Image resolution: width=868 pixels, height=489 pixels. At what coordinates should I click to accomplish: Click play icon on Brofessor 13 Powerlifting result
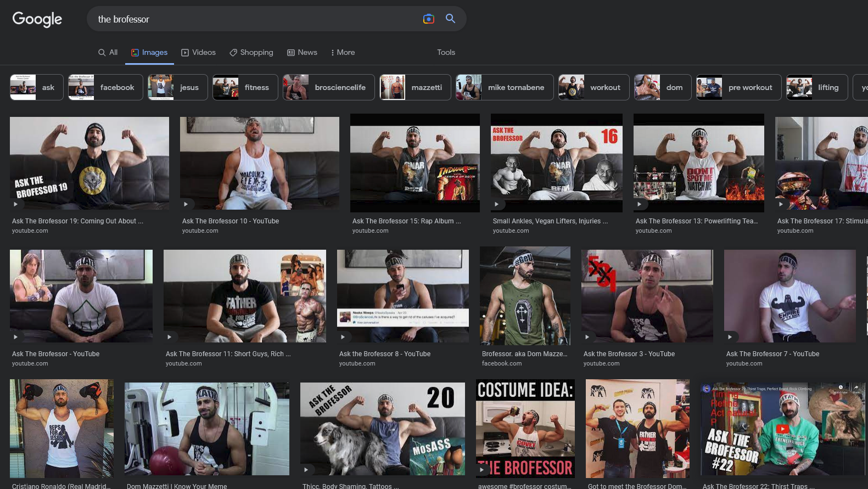639,204
